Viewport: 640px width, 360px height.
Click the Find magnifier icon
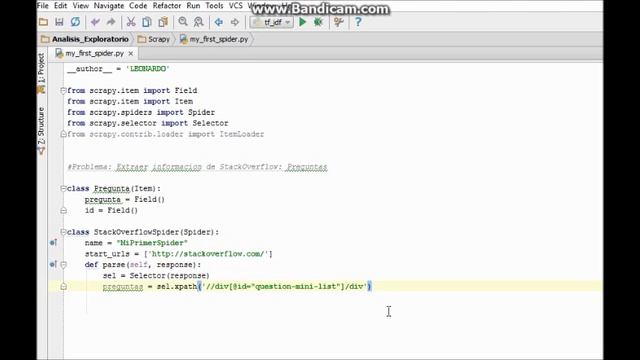click(183, 22)
